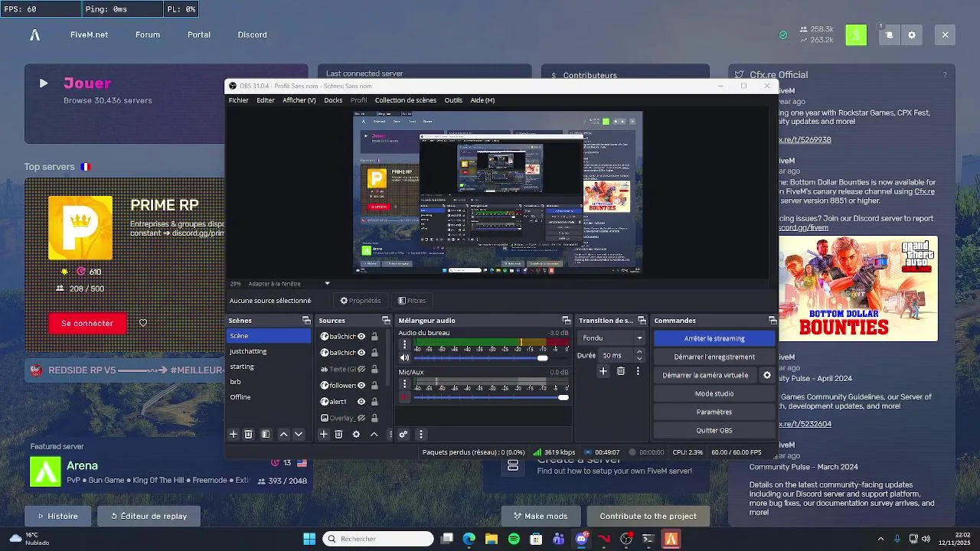
Task: Show the Texte (GDI) source
Action: tap(361, 369)
